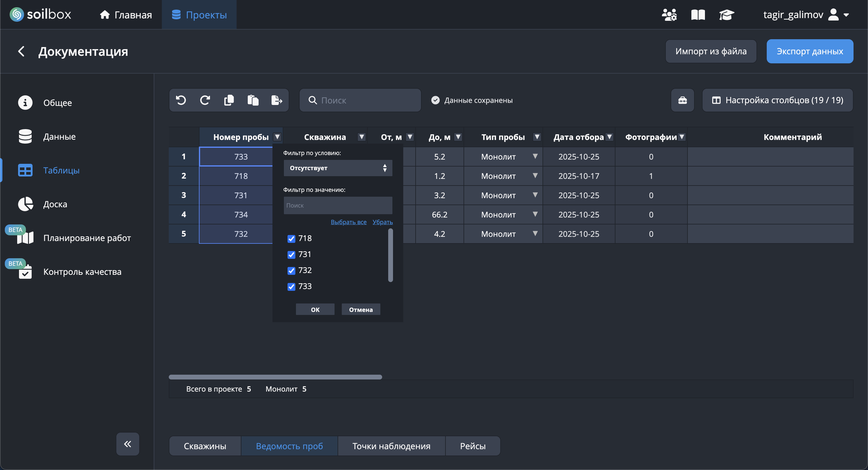Image resolution: width=868 pixels, height=470 pixels.
Task: Click the Выбрать все link
Action: (x=348, y=222)
